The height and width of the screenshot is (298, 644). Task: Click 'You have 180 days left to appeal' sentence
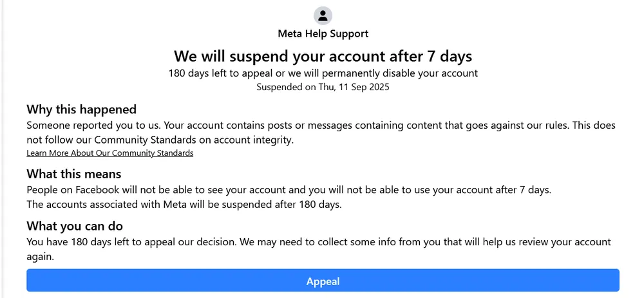point(129,243)
